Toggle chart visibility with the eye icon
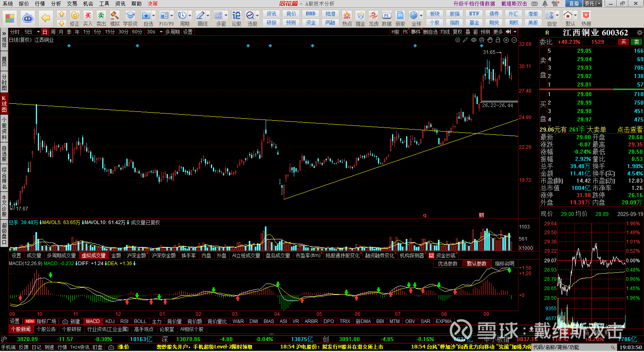 click(473, 40)
